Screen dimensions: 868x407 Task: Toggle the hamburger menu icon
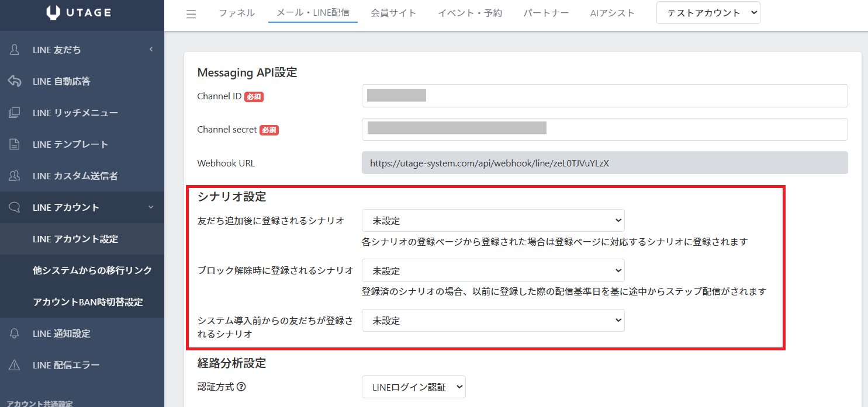click(191, 14)
